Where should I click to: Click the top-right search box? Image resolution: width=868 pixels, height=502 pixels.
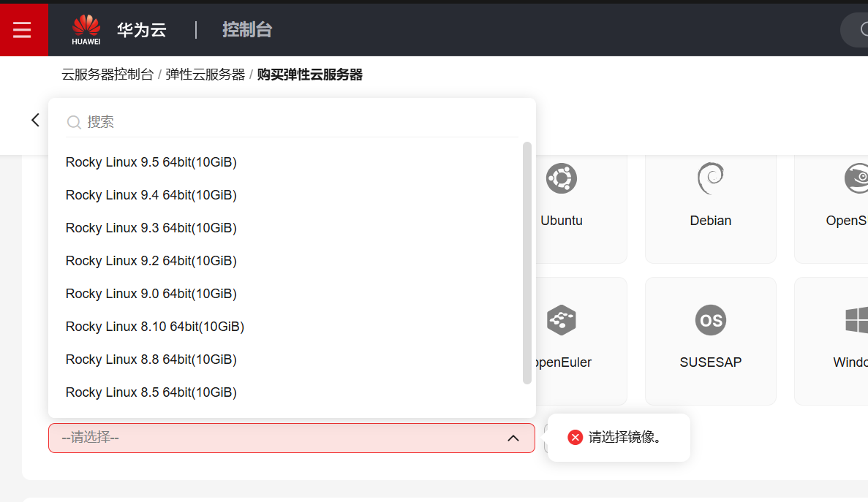click(x=854, y=30)
